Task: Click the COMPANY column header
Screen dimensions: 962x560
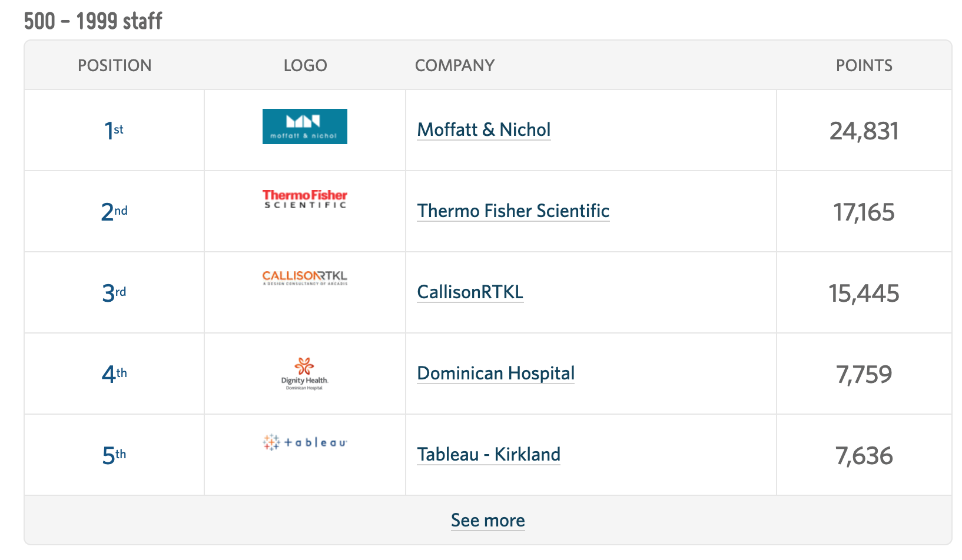Action: (x=455, y=65)
